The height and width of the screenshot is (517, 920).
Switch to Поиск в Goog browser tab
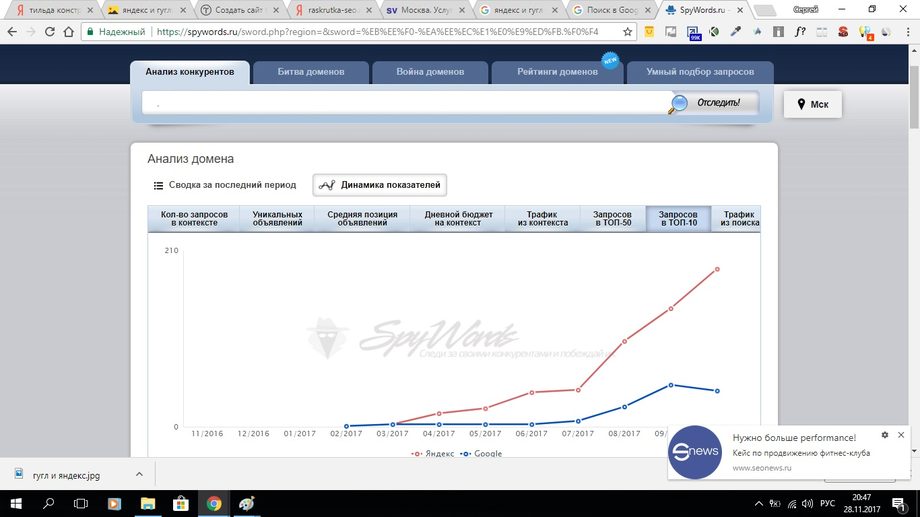(x=611, y=10)
